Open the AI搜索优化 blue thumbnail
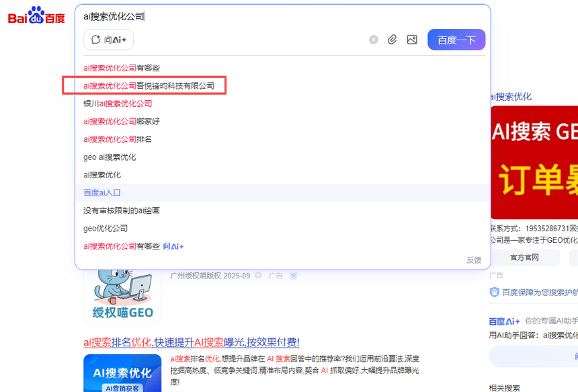Viewport: 578px width, 392px height. tap(122, 373)
